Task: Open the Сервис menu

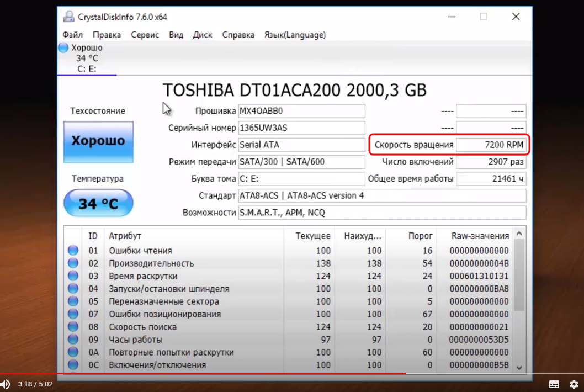Action: pyautogui.click(x=145, y=35)
